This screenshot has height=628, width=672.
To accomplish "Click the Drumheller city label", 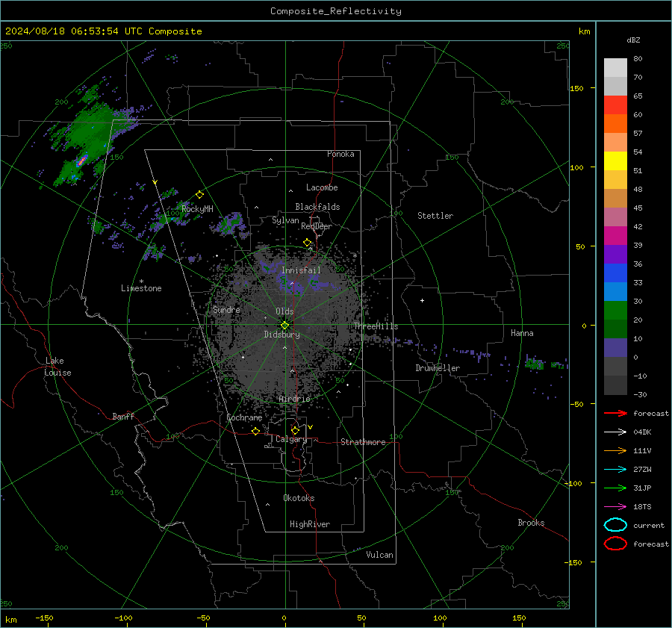I will (x=438, y=368).
